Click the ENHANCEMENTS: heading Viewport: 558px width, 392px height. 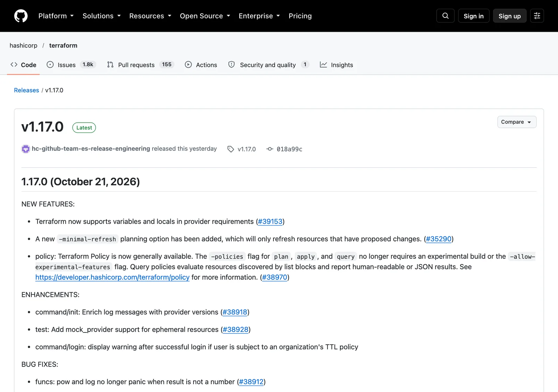point(50,295)
